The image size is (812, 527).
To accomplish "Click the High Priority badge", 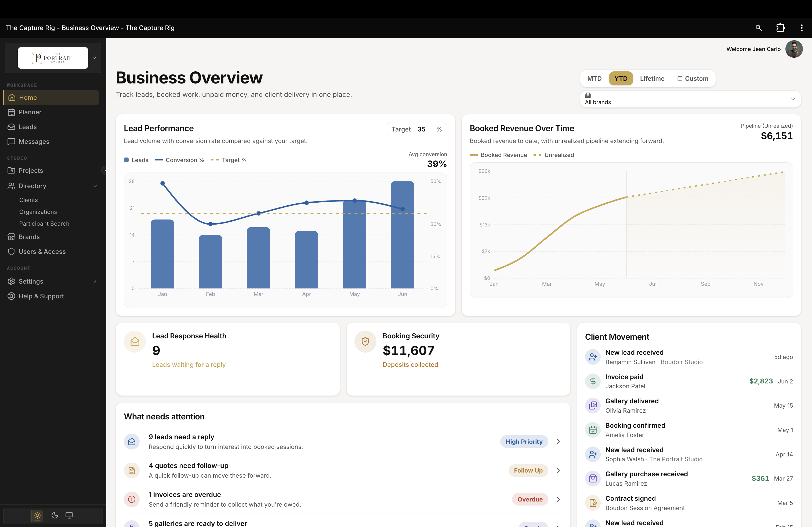I will coord(524,441).
